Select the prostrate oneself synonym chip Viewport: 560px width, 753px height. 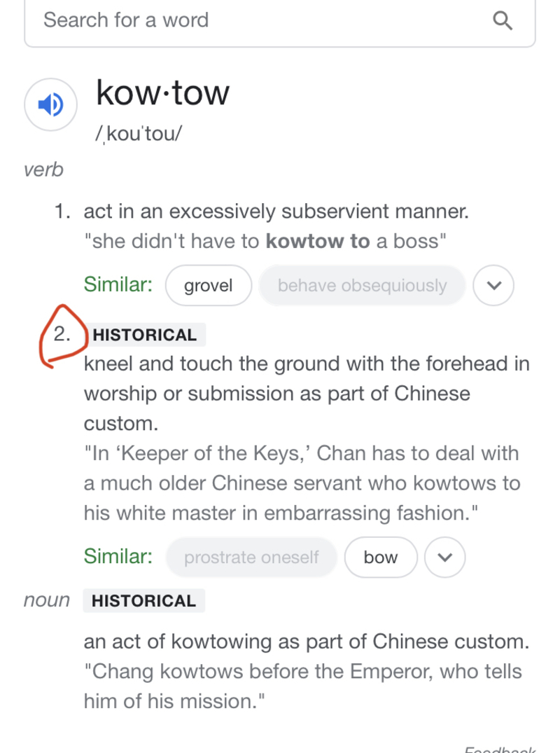[251, 557]
